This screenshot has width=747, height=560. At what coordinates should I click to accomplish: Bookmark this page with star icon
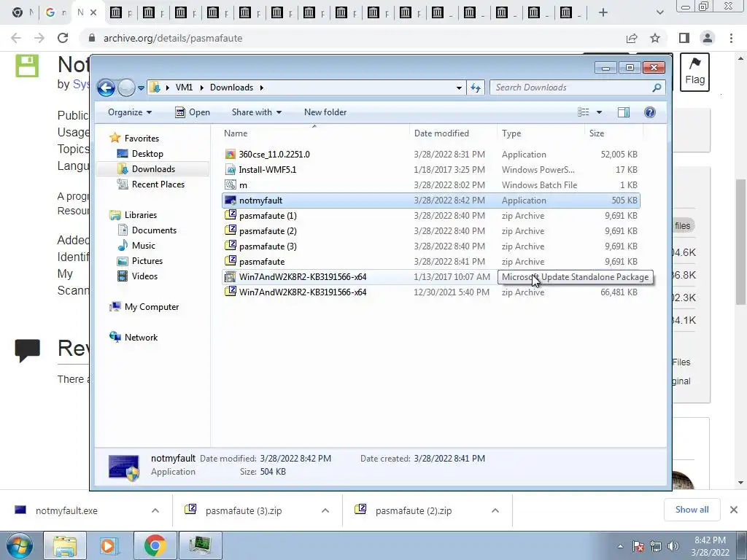coord(655,38)
